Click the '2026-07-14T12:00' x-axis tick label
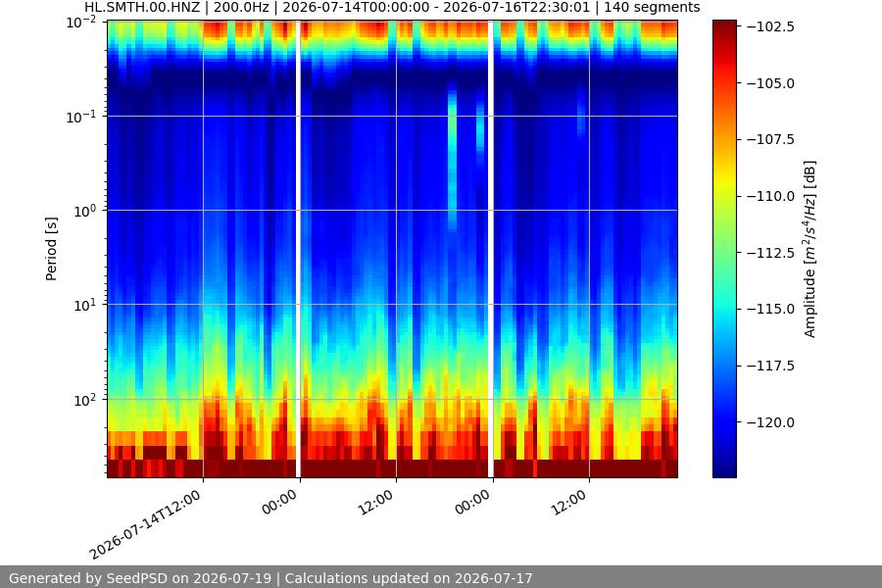The width and height of the screenshot is (882, 588). [x=145, y=524]
